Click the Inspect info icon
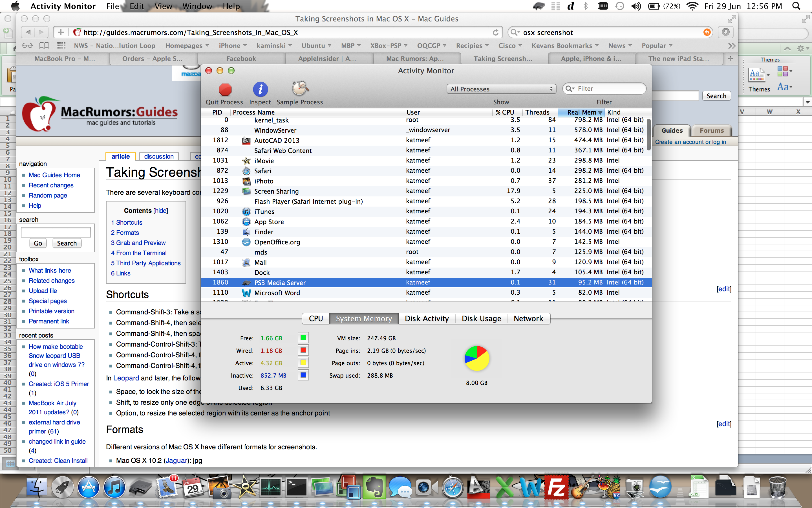 click(x=260, y=89)
